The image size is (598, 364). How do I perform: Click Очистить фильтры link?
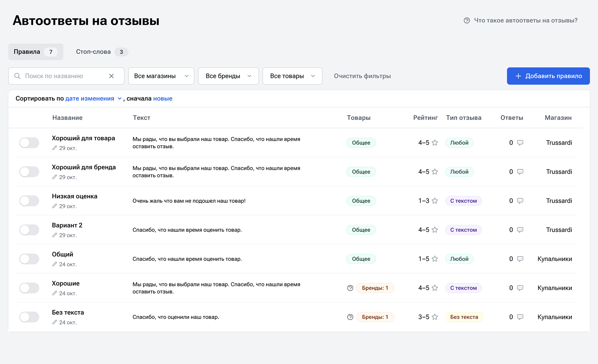click(x=362, y=76)
